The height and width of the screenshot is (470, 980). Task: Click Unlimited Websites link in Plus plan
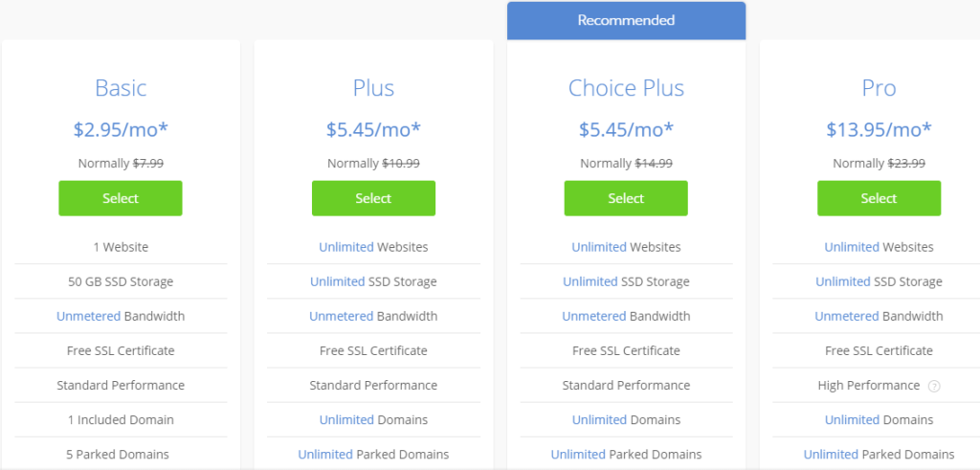[345, 247]
